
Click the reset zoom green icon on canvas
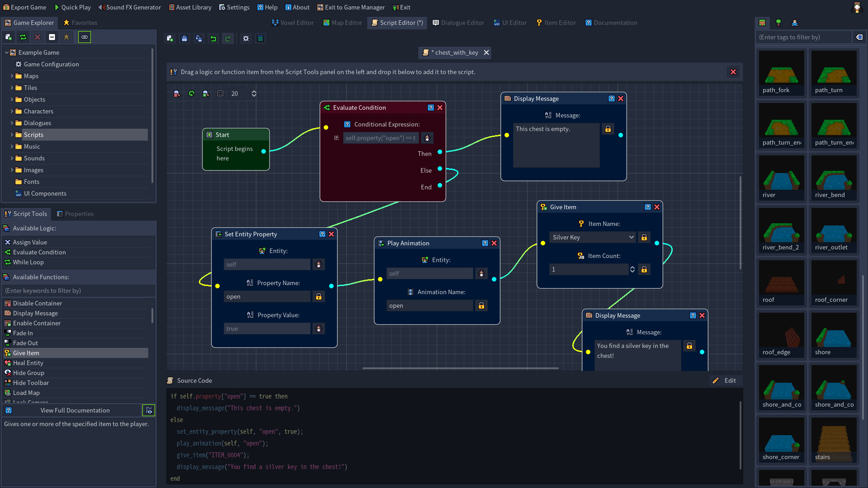[192, 94]
